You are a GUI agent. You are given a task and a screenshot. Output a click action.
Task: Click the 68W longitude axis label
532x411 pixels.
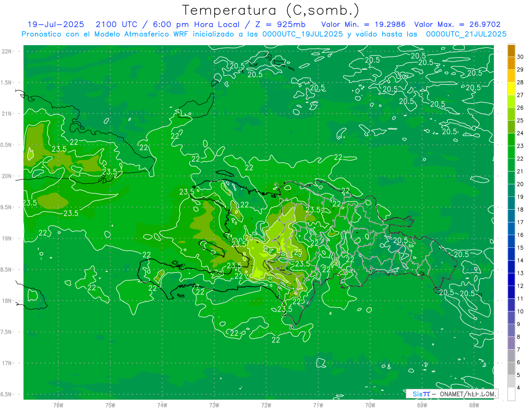[473, 405]
